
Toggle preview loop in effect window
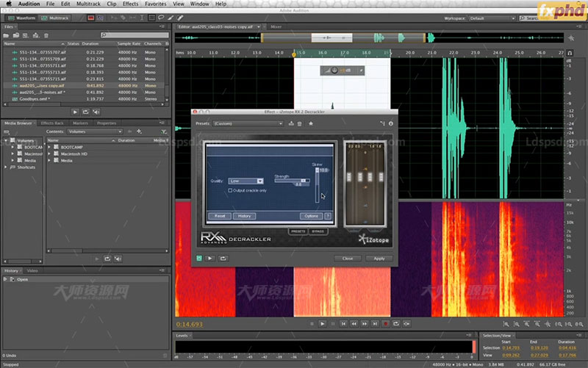[x=223, y=259]
